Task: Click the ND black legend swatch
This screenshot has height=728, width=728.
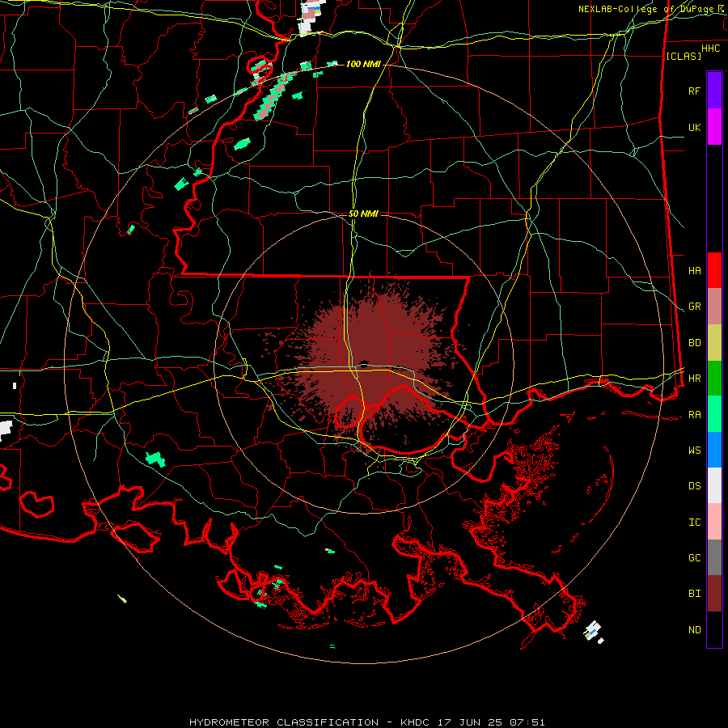Action: [714, 629]
